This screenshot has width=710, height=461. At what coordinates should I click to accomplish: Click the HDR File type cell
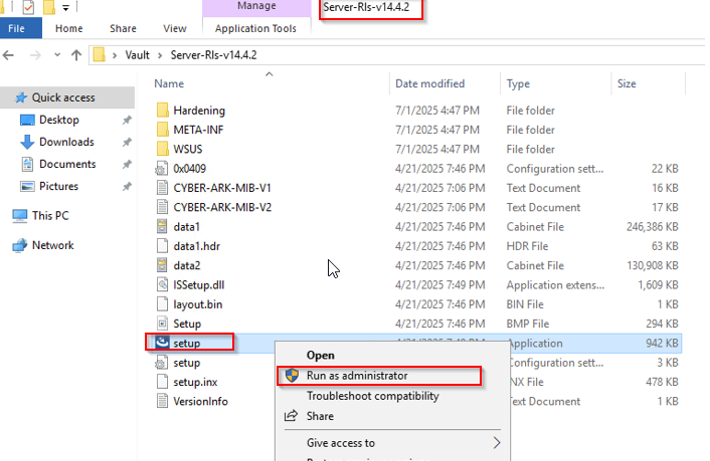[527, 246]
